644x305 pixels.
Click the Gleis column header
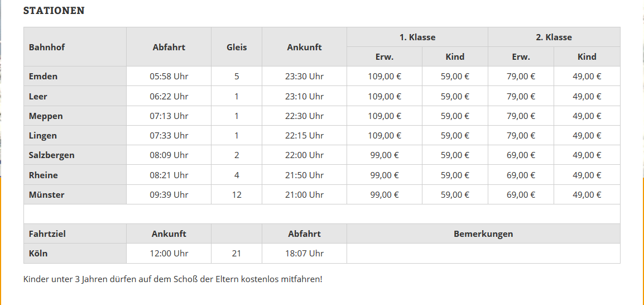tap(237, 47)
